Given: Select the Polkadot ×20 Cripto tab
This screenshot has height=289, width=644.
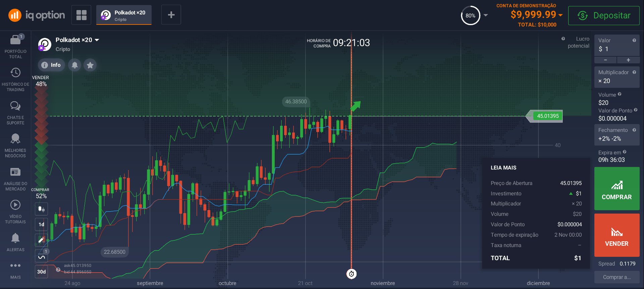Looking at the screenshot, I should (x=124, y=15).
